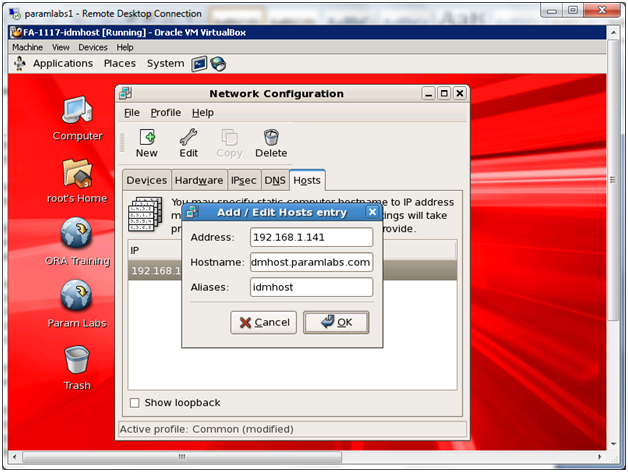
Task: Open the VirtualBox Help menu
Action: 125,47
